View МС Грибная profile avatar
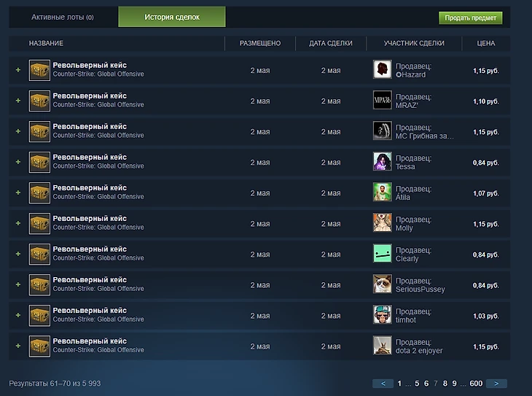Screen dimensions: 532x396 383,131
